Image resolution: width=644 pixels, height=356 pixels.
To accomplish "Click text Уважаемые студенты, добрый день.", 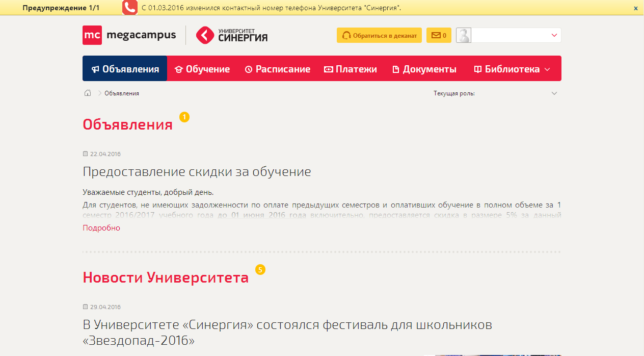I will tap(148, 192).
